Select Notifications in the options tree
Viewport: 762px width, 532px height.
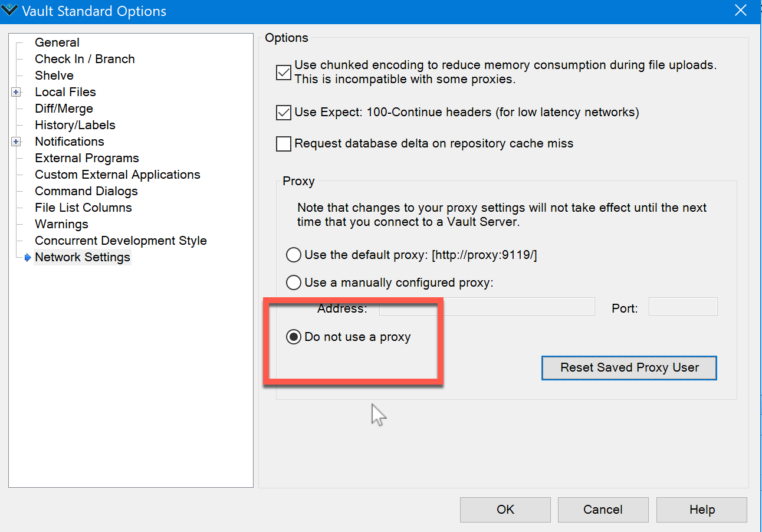click(x=70, y=142)
